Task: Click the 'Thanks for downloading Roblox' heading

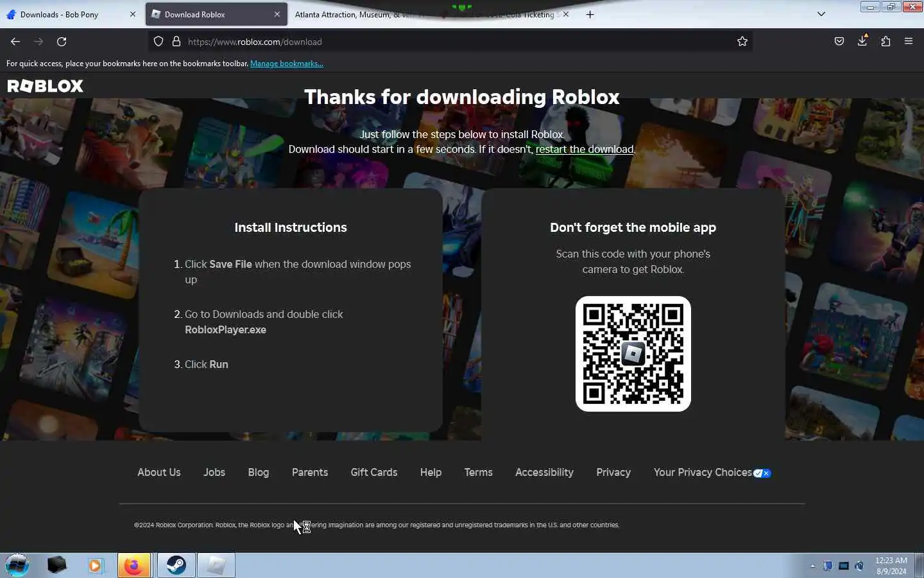Action: (462, 97)
